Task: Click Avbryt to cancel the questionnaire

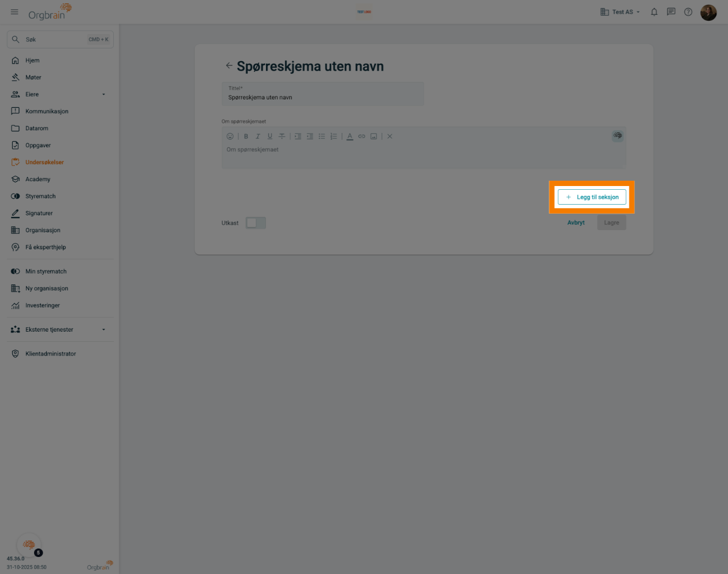Action: tap(576, 223)
